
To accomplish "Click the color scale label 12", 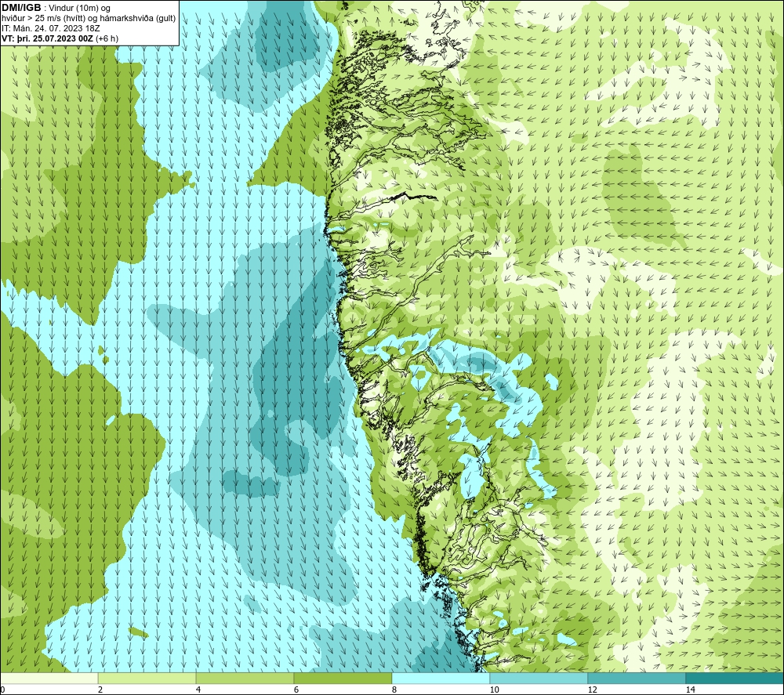I will 593,690.
